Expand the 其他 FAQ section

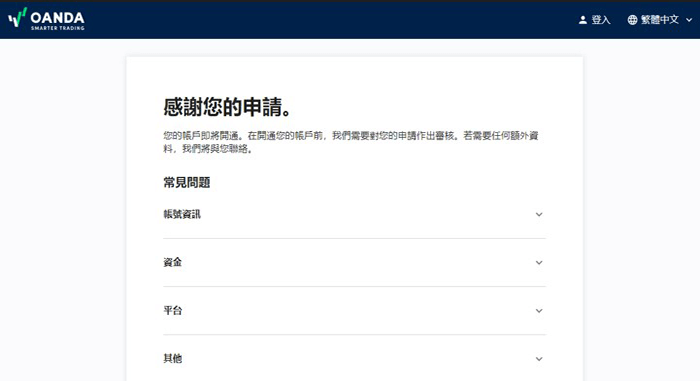(354, 359)
